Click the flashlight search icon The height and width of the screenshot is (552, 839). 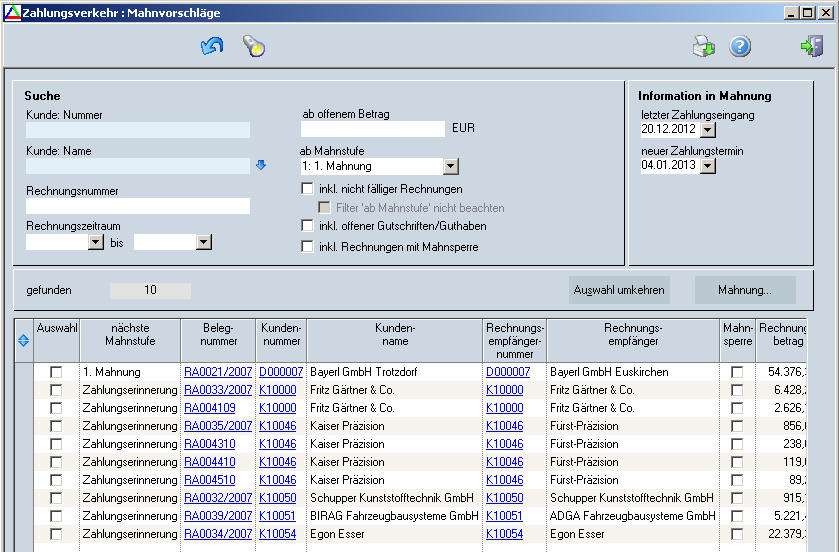[254, 46]
